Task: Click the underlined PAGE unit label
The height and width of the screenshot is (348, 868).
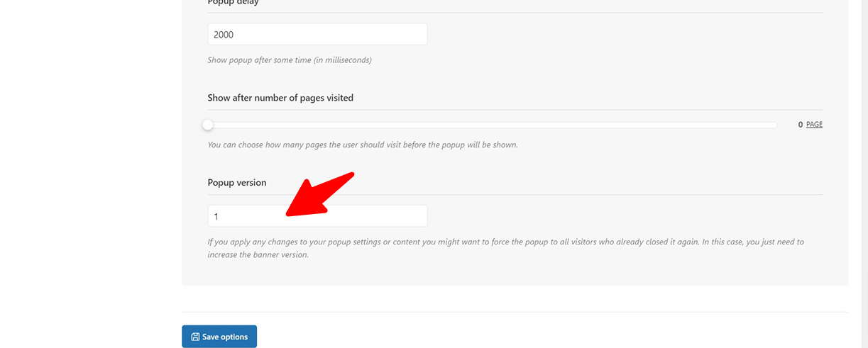Action: click(x=815, y=125)
